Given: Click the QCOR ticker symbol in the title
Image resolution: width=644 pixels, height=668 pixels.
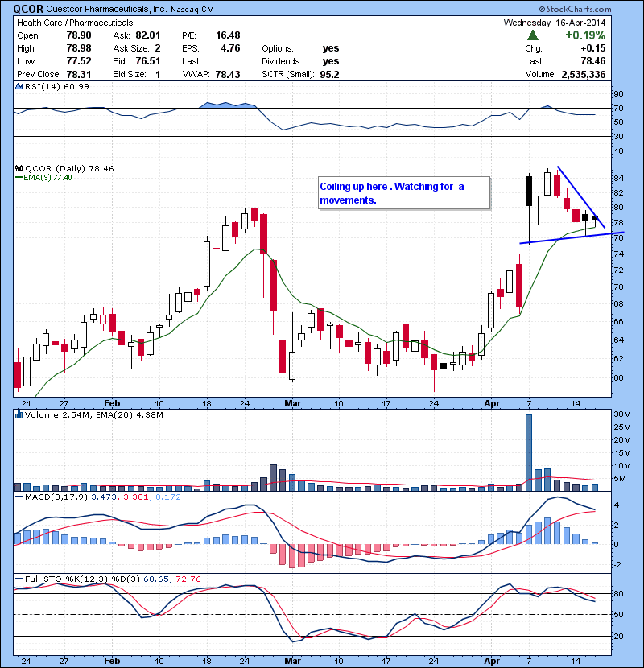Looking at the screenshot, I should pos(28,9).
